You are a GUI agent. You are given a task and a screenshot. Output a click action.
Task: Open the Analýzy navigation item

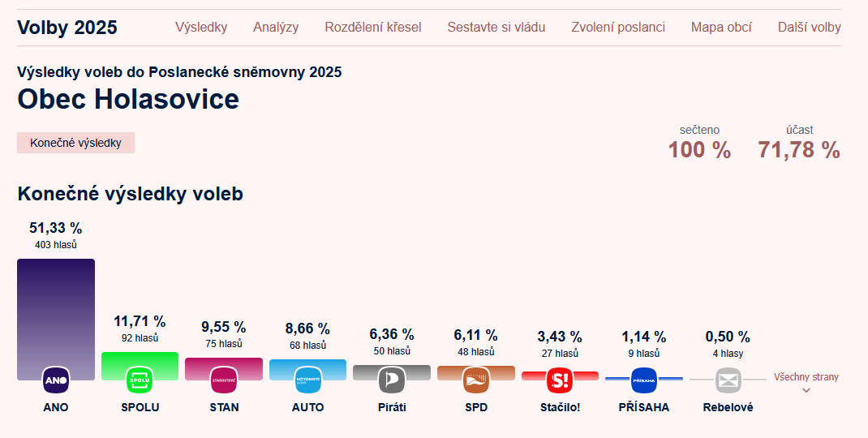[x=276, y=27]
